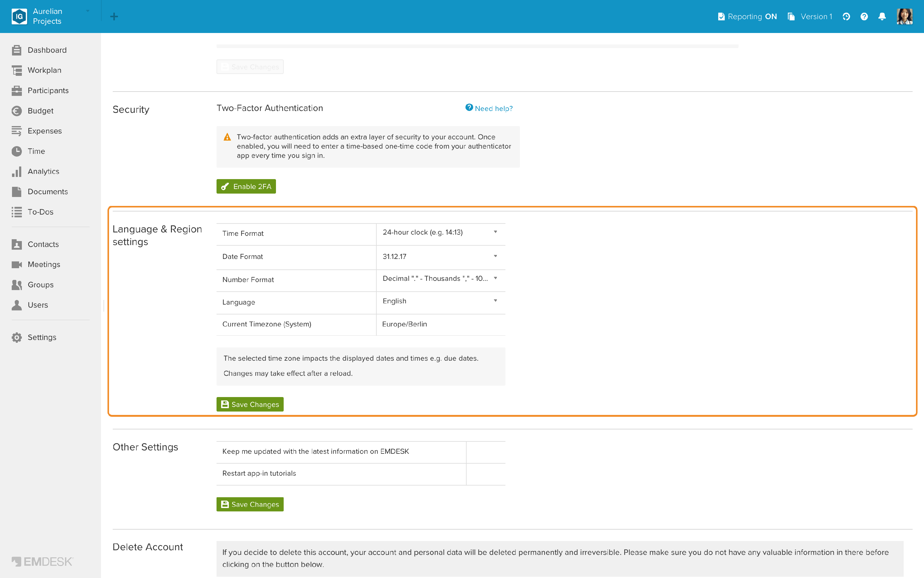The width and height of the screenshot is (924, 578).
Task: Click the Documents file icon
Action: point(16,192)
